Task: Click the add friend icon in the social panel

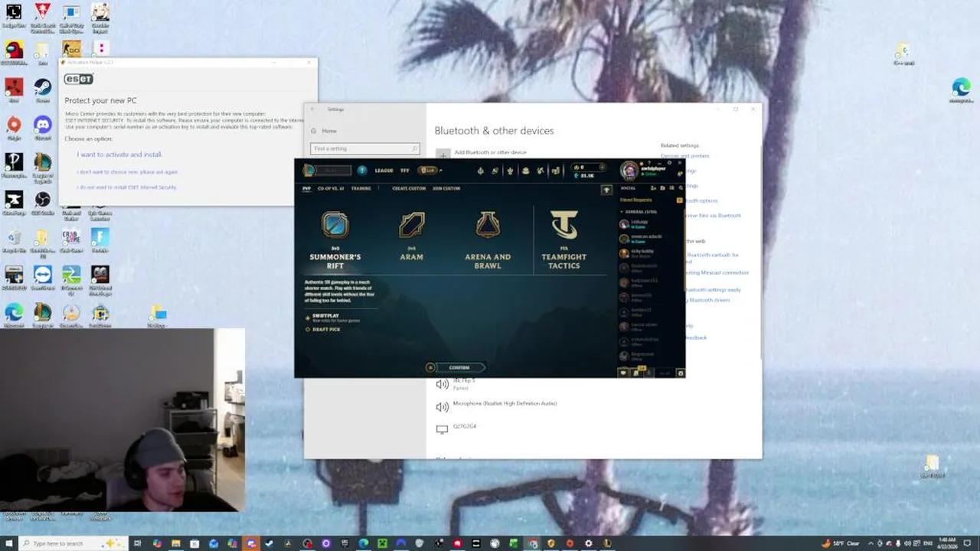Action: click(653, 188)
